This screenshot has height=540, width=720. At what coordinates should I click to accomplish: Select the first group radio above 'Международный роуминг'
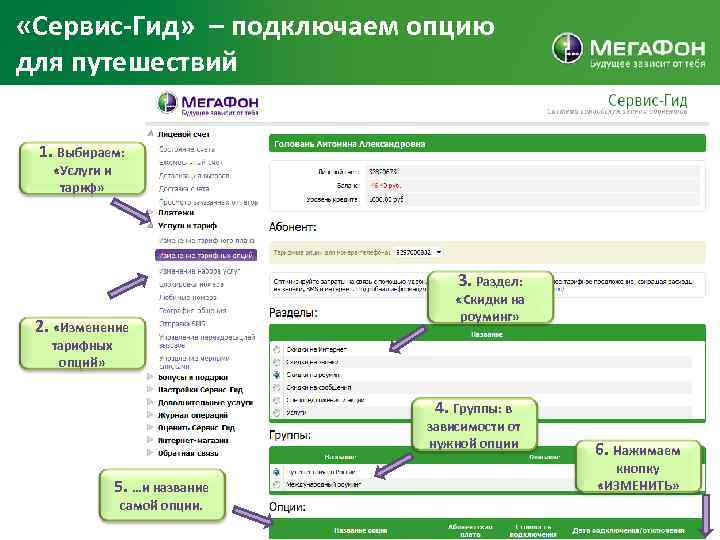point(276,472)
